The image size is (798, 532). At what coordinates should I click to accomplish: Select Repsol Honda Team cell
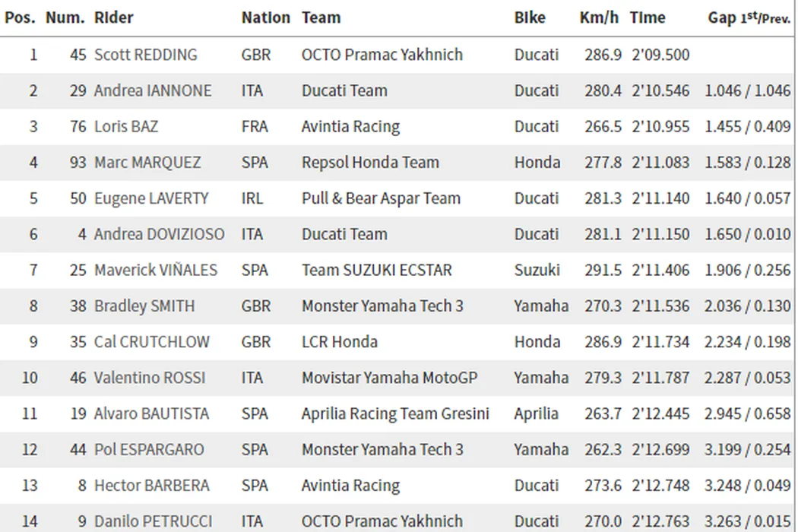370,162
